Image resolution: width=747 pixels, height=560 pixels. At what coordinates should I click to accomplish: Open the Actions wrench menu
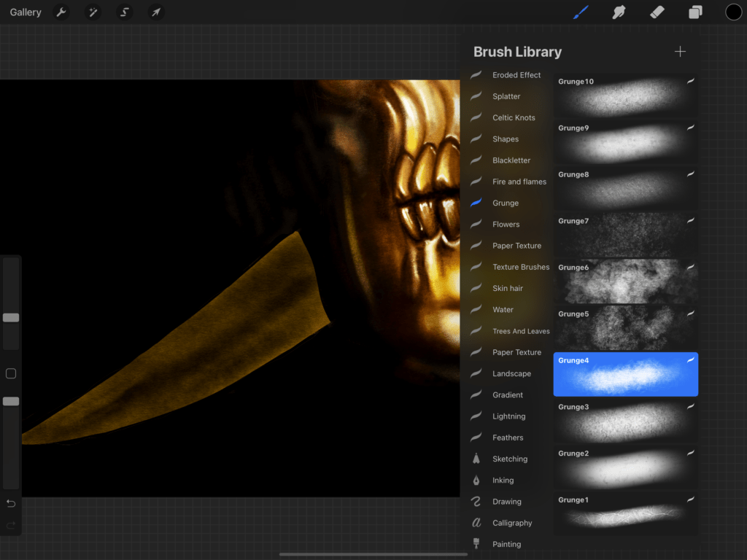(61, 12)
